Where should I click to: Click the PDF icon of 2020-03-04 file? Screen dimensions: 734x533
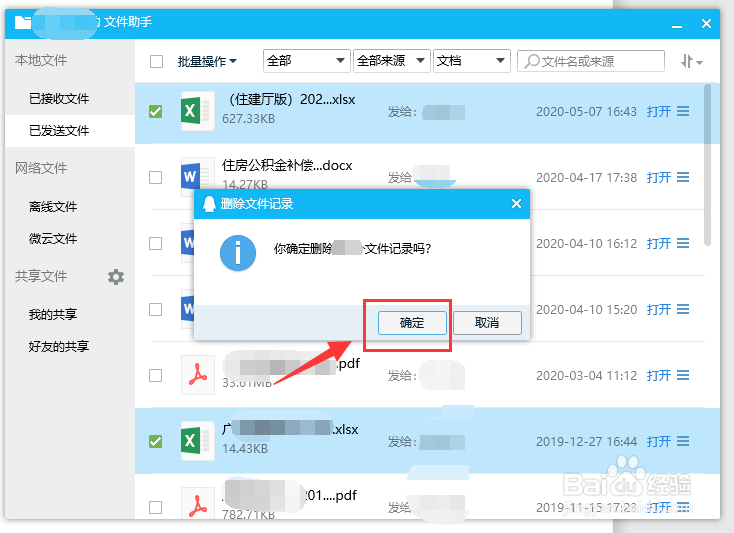click(198, 375)
